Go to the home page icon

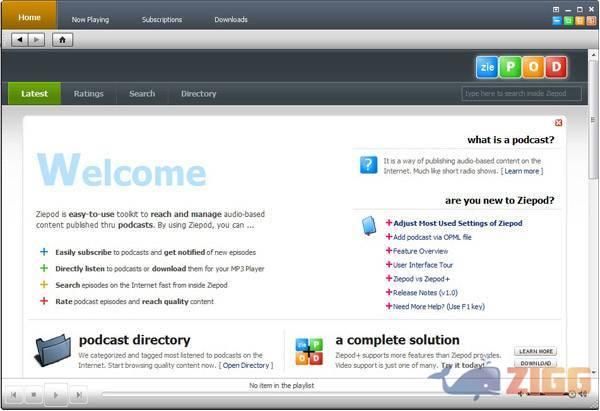[62, 40]
